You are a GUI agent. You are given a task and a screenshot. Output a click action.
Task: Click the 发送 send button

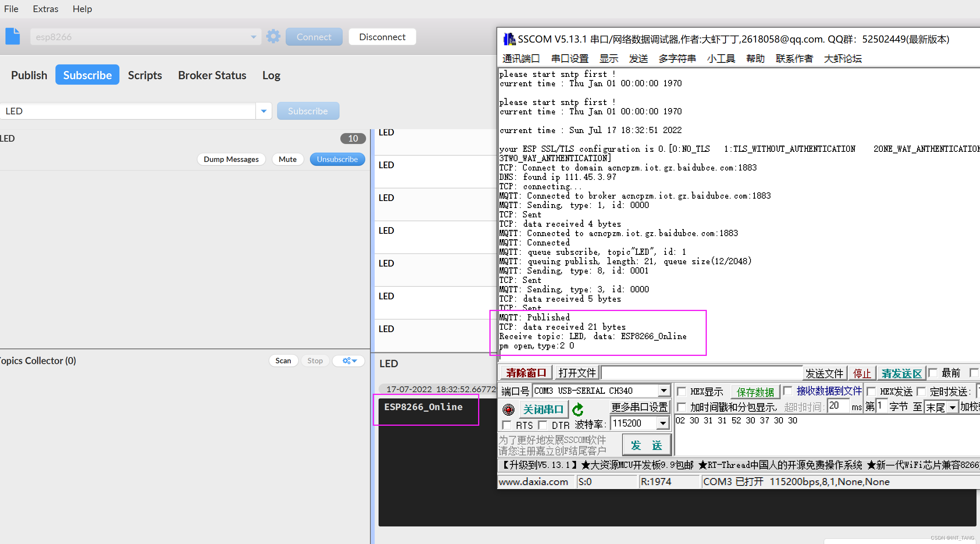point(646,445)
